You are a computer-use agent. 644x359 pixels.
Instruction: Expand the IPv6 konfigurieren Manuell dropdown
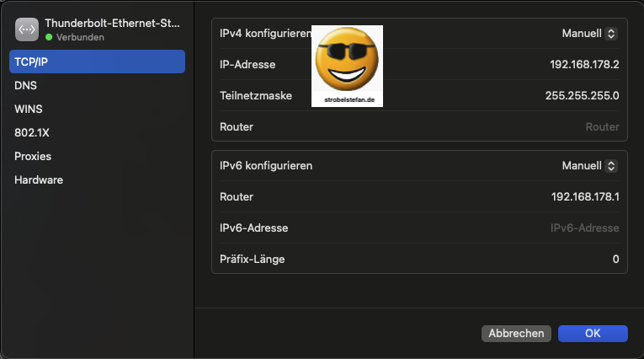(x=589, y=166)
